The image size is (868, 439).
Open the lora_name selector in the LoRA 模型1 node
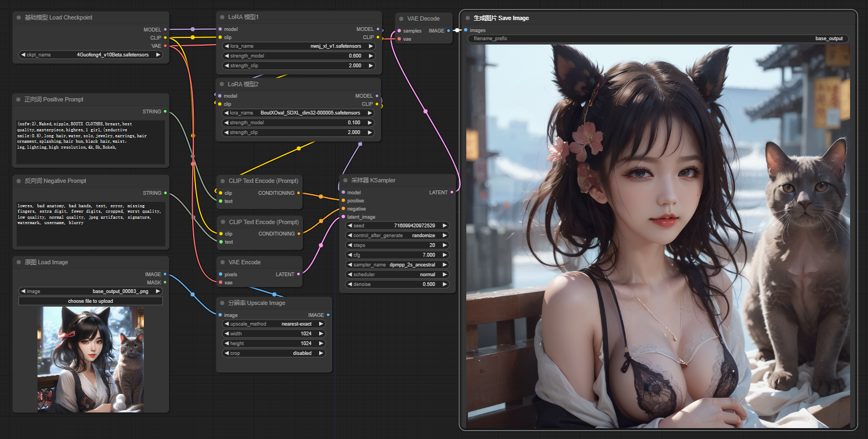(x=299, y=46)
